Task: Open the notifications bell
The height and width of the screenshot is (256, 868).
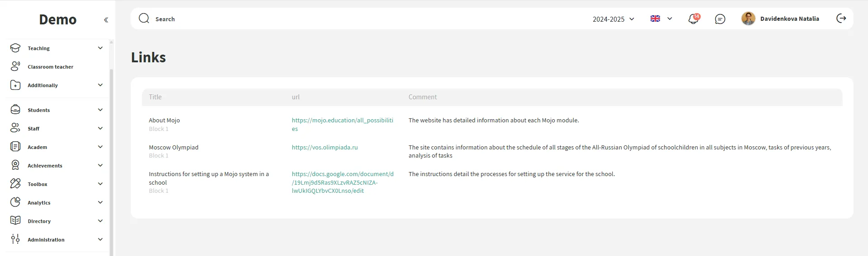Action: pos(693,19)
